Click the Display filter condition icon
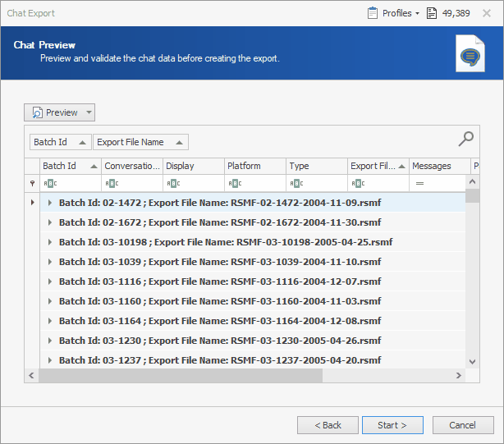The image size is (504, 444). 173,184
